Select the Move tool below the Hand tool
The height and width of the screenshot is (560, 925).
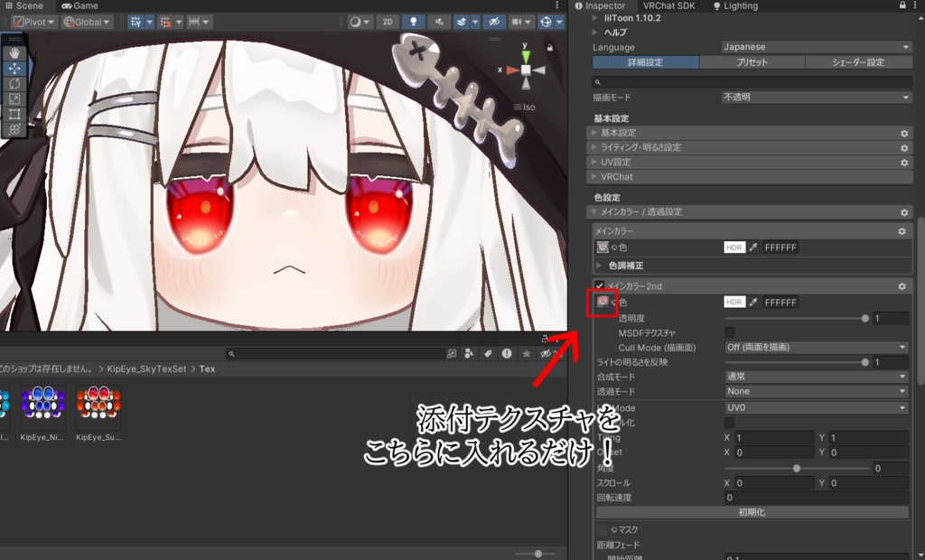[x=13, y=69]
